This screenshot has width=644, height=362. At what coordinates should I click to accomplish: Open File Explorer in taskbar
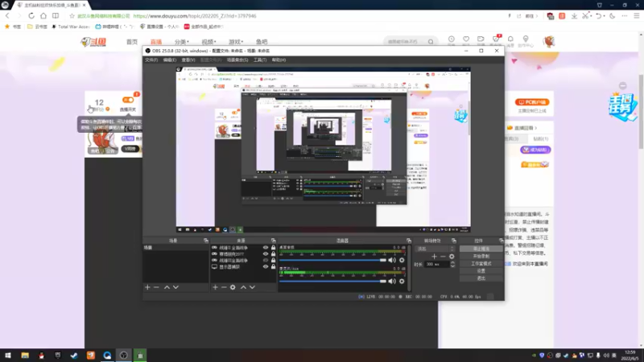tap(25, 356)
